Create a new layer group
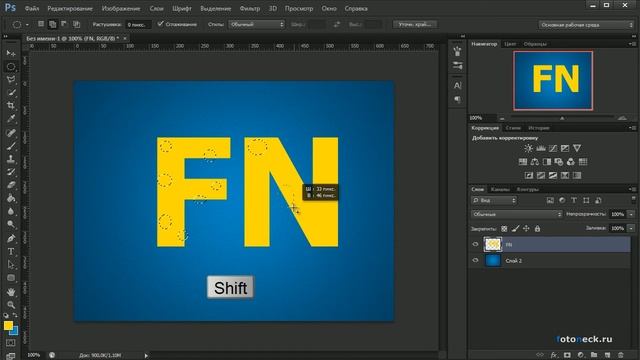Image resolution: width=640 pixels, height=360 pixels. click(x=594, y=355)
